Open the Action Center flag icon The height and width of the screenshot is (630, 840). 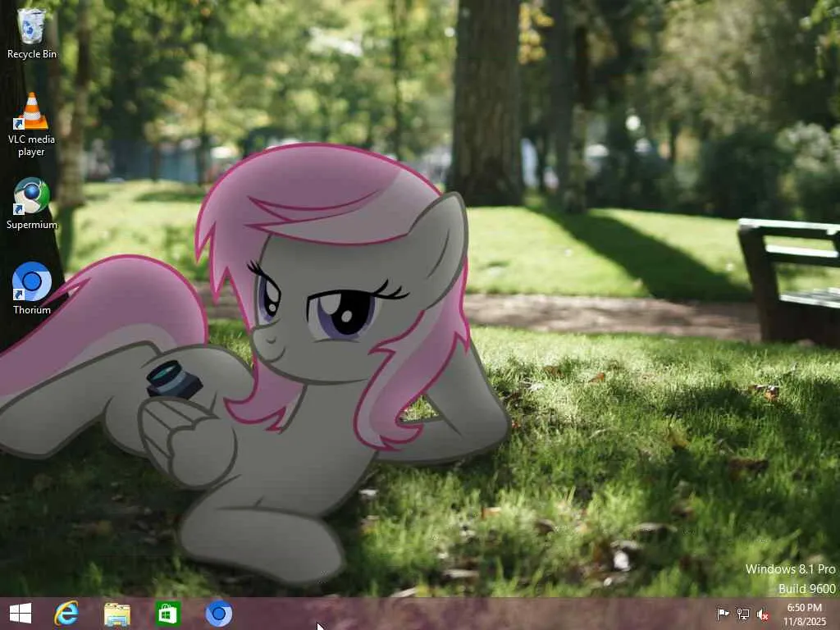pyautogui.click(x=723, y=614)
